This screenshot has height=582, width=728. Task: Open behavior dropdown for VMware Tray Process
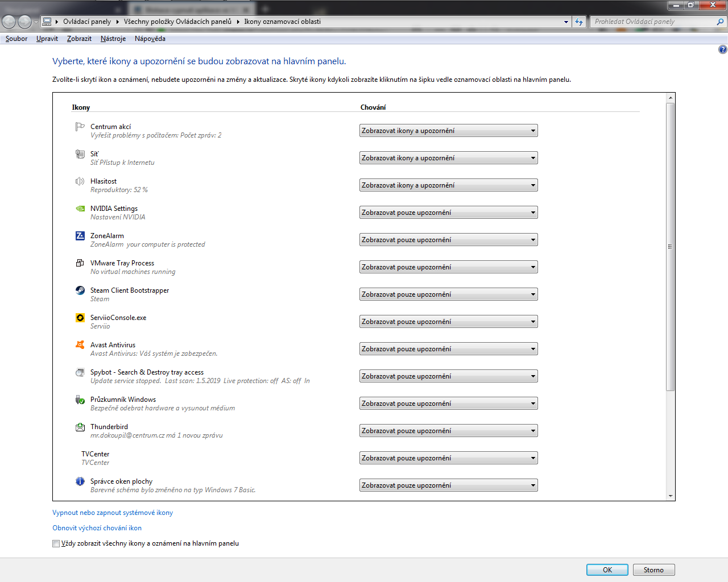[449, 267]
